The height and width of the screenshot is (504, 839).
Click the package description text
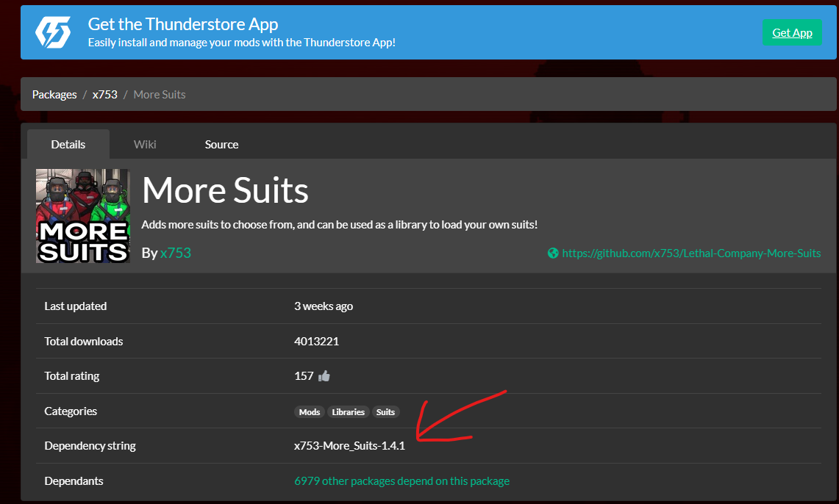339,225
